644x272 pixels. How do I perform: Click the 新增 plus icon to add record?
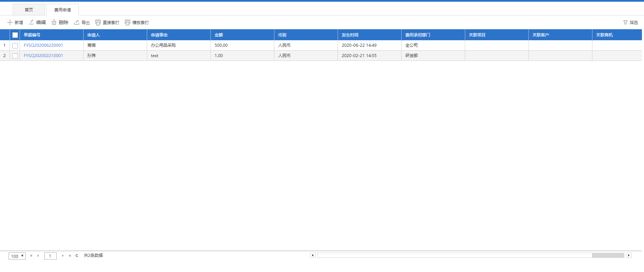pos(10,22)
